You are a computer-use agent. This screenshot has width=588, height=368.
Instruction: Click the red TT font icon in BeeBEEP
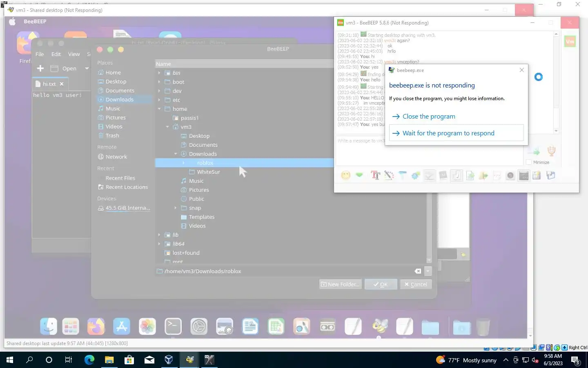point(375,175)
